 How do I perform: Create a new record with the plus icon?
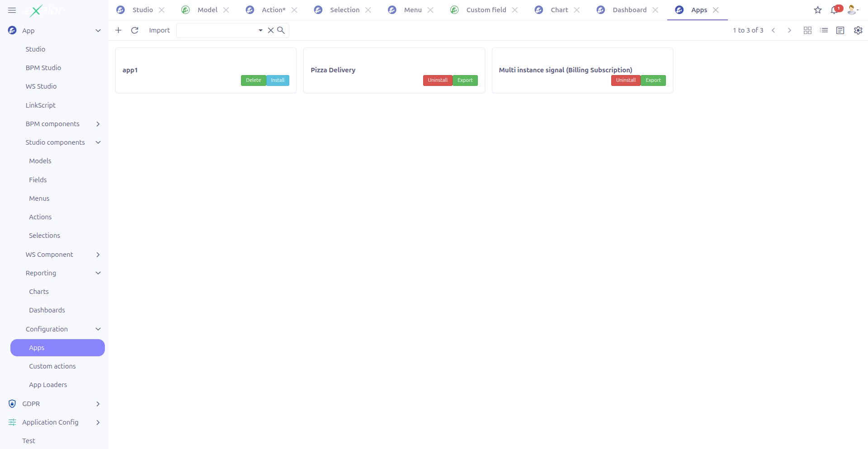(x=118, y=30)
